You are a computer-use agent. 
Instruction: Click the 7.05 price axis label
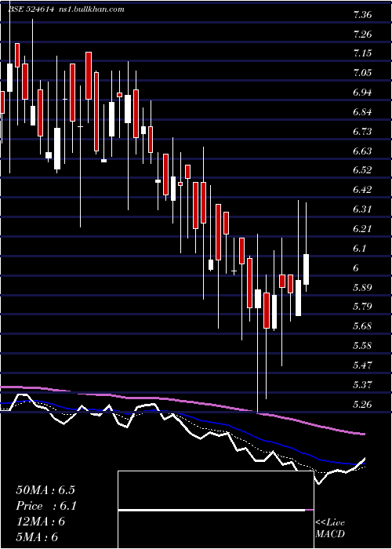[362, 73]
